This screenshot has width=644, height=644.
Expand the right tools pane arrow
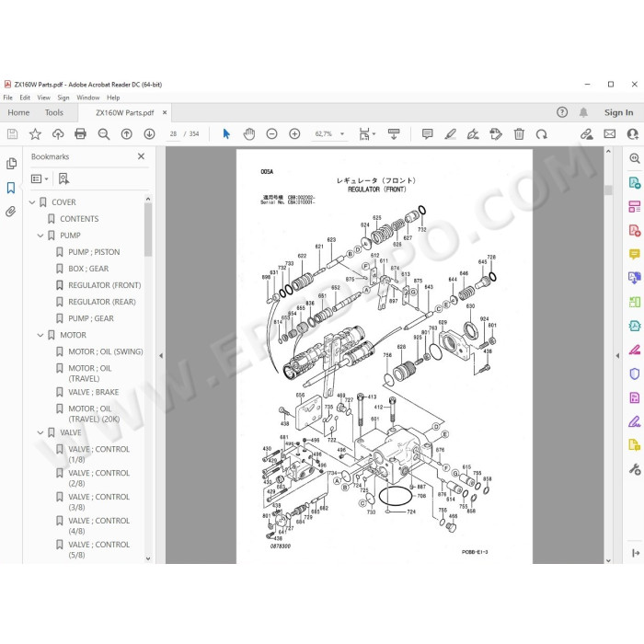pyautogui.click(x=617, y=356)
